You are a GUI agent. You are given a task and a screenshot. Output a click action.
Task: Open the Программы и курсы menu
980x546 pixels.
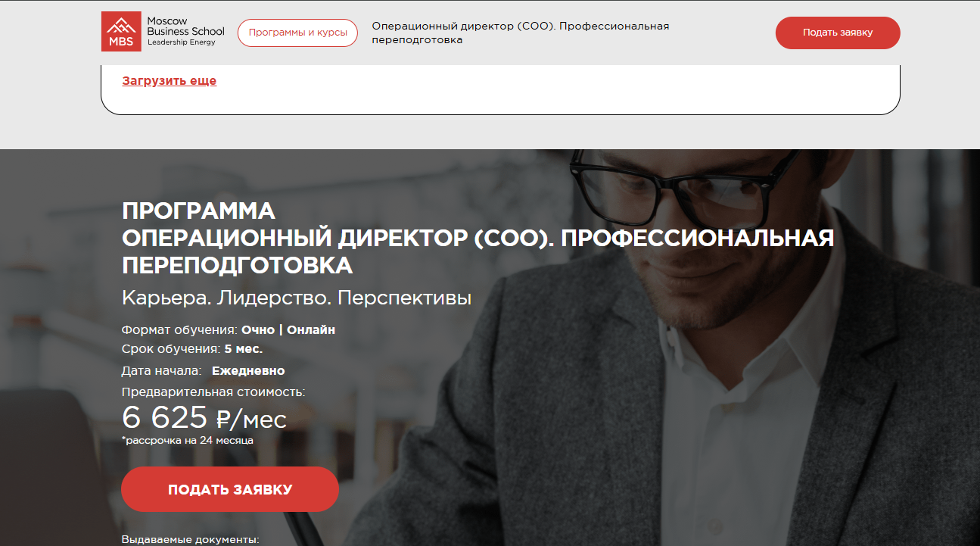pyautogui.click(x=297, y=33)
